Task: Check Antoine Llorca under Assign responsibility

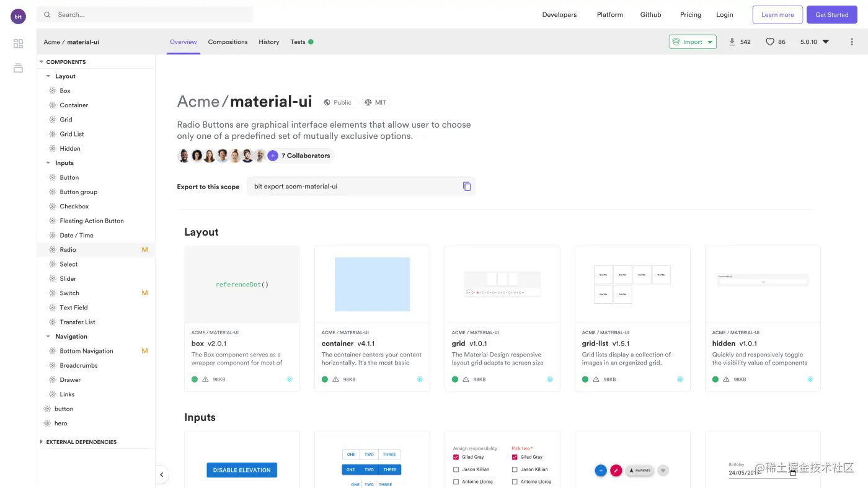Action: pos(456,482)
